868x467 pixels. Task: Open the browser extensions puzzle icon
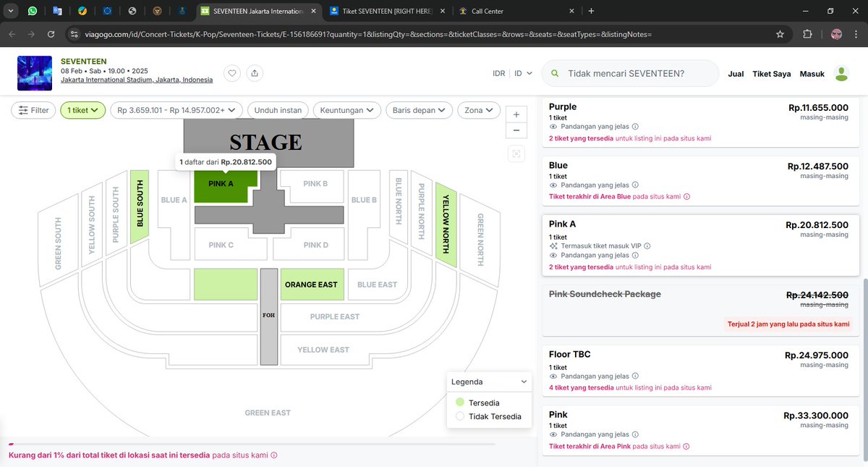(807, 34)
